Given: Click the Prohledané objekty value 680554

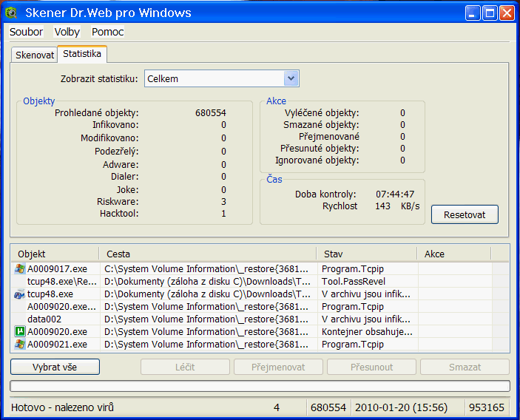Looking at the screenshot, I should coord(211,113).
